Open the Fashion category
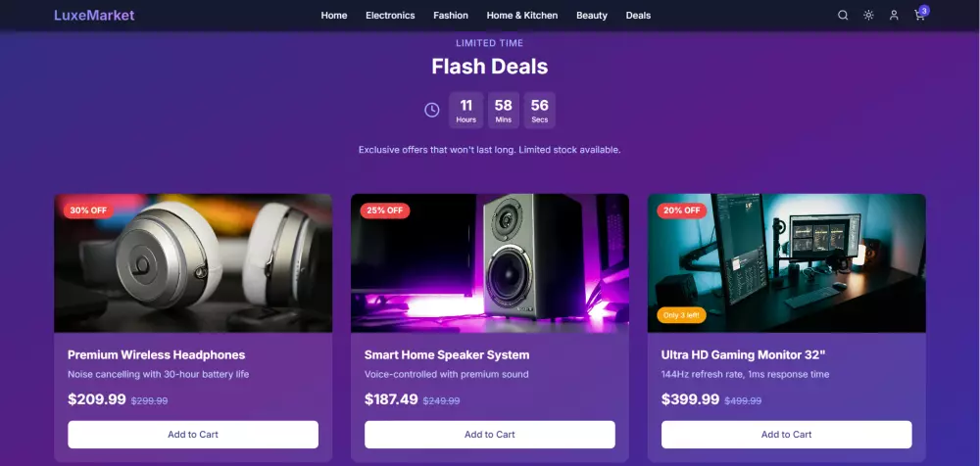980x466 pixels. click(x=451, y=16)
